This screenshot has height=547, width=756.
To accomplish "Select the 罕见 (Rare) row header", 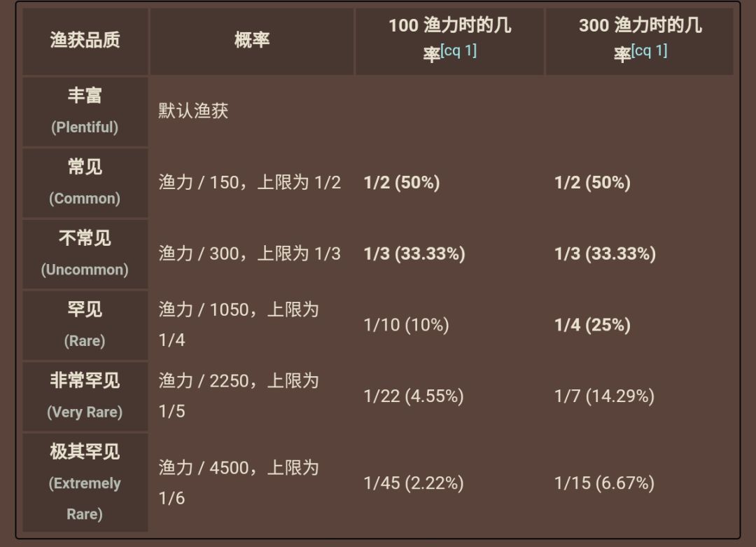I will tap(85, 325).
